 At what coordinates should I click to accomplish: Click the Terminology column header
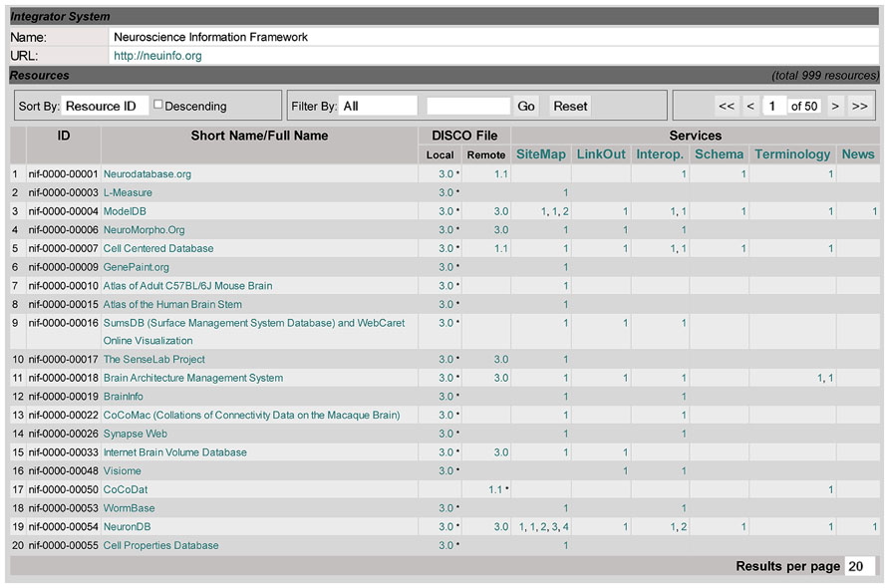(x=792, y=154)
